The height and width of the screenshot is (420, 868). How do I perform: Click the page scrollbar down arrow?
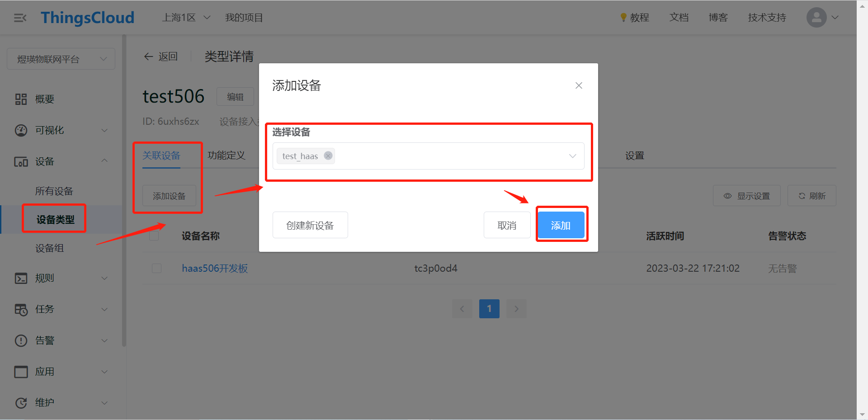point(862,415)
